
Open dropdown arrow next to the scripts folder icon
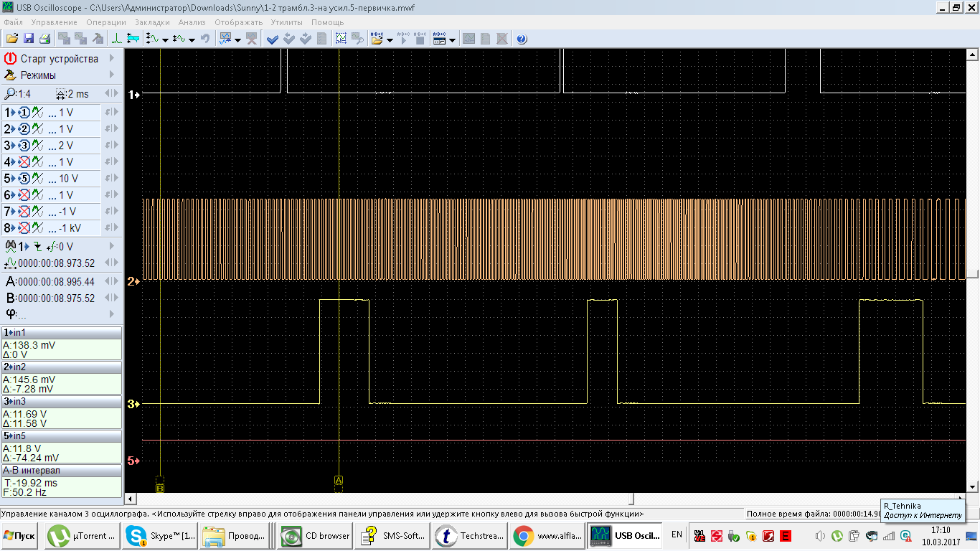(390, 39)
